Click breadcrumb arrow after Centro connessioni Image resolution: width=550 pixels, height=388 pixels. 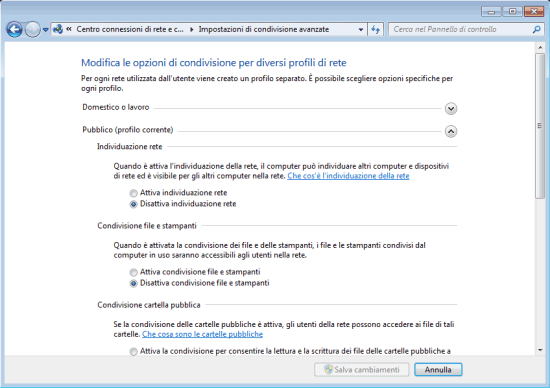point(192,29)
